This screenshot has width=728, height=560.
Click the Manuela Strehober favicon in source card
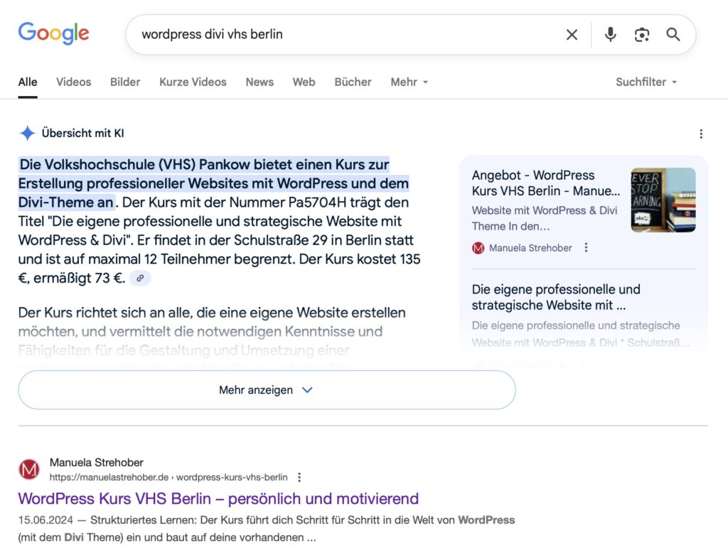[478, 248]
